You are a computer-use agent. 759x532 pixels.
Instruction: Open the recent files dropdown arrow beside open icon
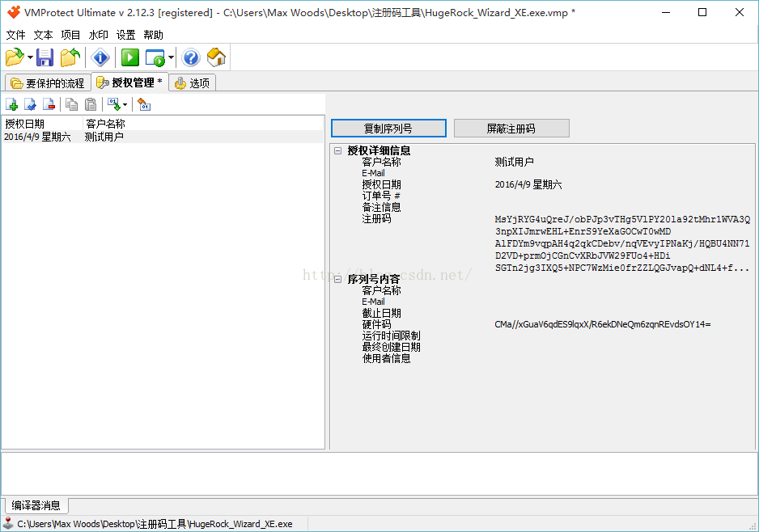30,57
